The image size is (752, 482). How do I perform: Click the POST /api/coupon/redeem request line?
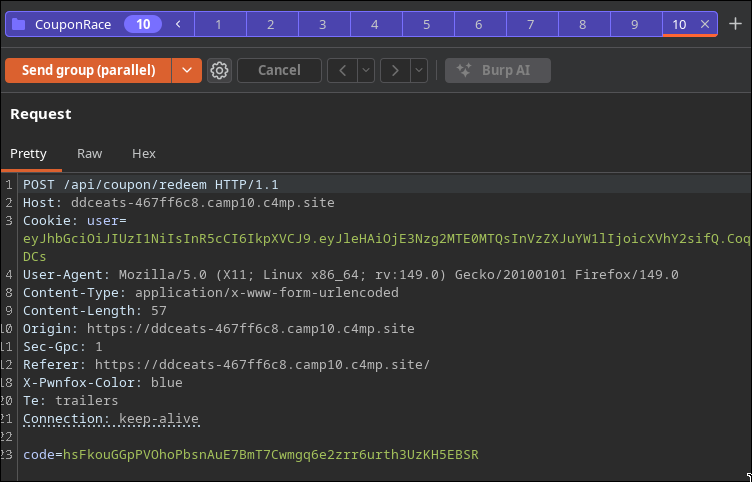pyautogui.click(x=151, y=185)
